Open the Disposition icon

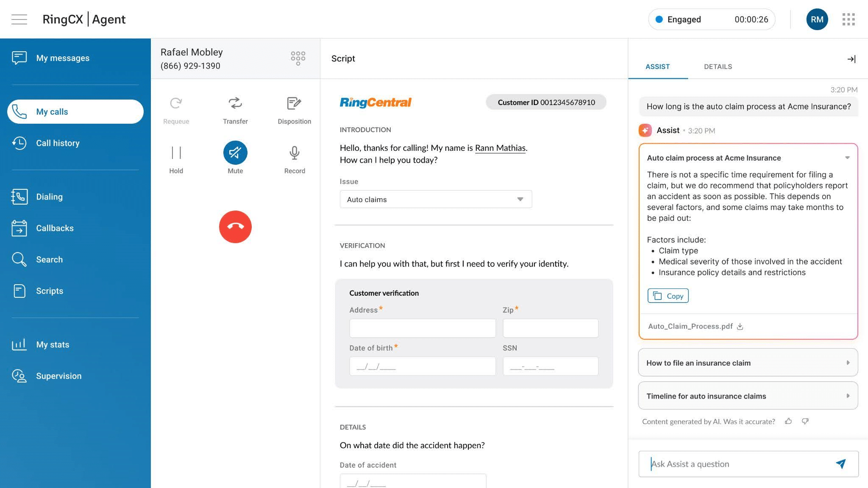click(294, 103)
